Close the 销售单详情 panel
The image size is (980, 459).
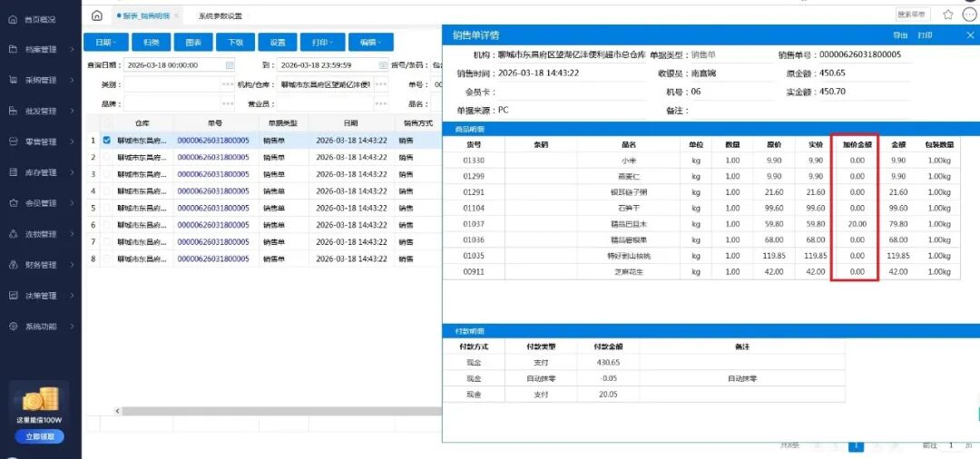pyautogui.click(x=969, y=35)
